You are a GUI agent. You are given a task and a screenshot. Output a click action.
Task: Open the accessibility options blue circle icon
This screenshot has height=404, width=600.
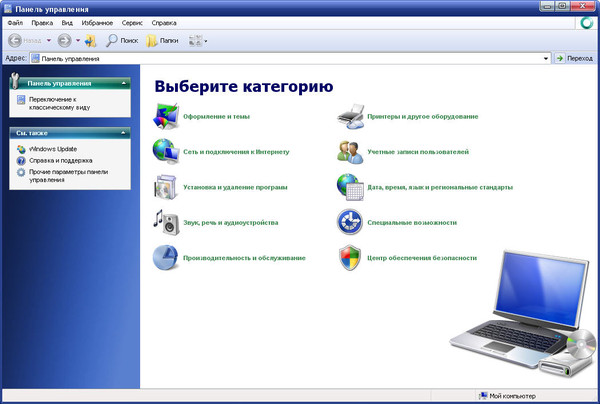(x=350, y=222)
